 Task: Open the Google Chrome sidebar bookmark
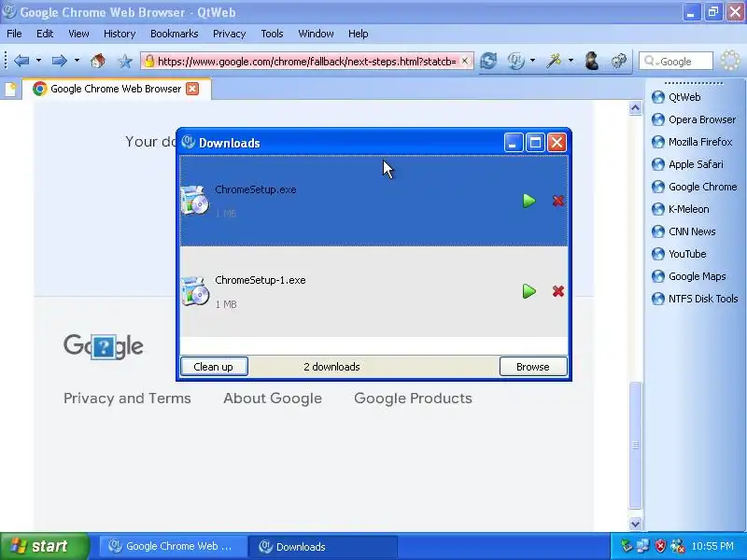click(694, 187)
